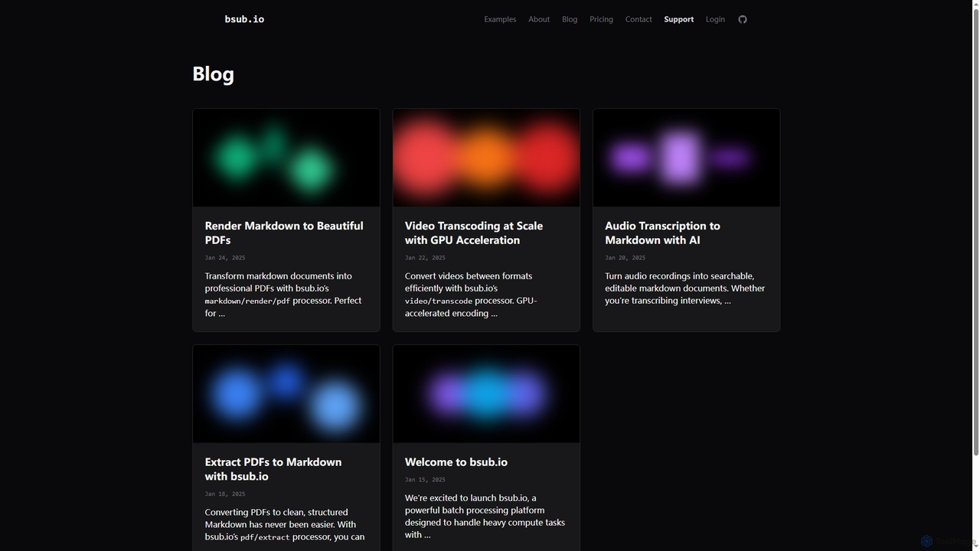The height and width of the screenshot is (551, 980).
Task: Open the About nav item
Action: [x=539, y=19]
